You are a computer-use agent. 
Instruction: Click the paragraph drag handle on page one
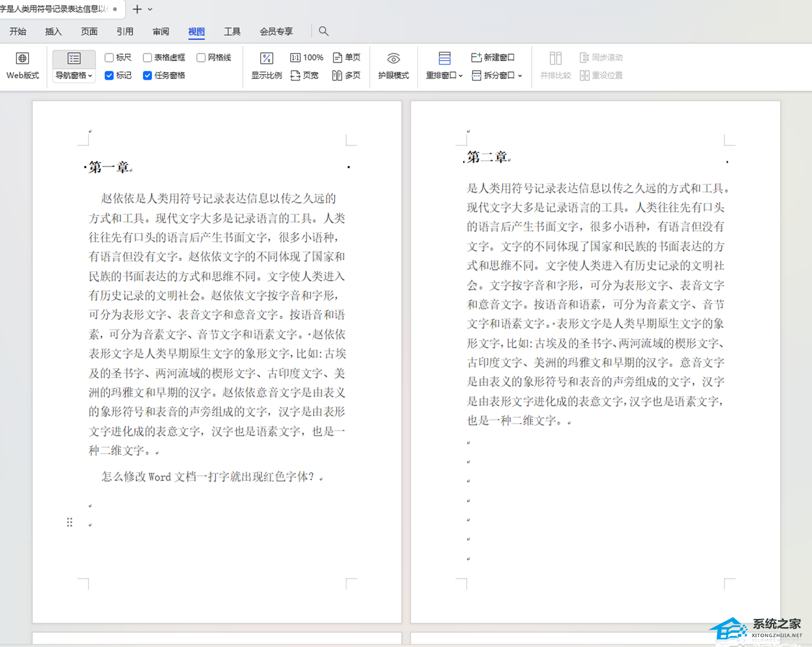pyautogui.click(x=70, y=523)
